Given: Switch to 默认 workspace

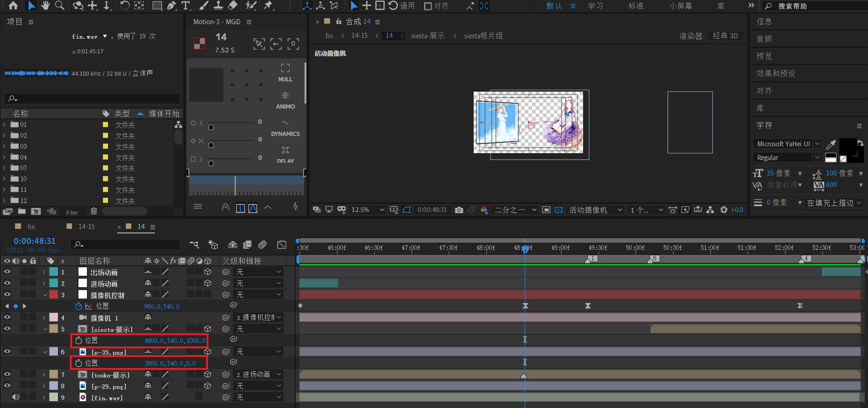Looking at the screenshot, I should click(x=554, y=6).
